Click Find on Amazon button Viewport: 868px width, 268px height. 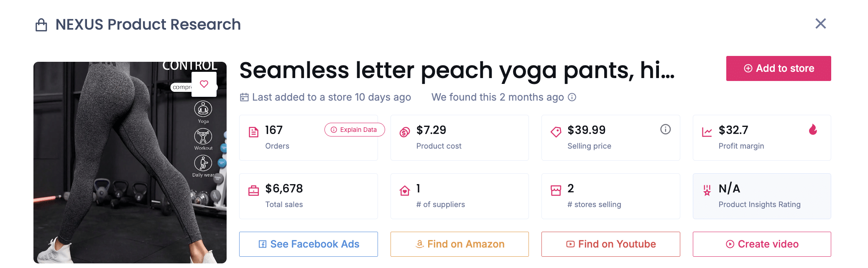(x=460, y=244)
